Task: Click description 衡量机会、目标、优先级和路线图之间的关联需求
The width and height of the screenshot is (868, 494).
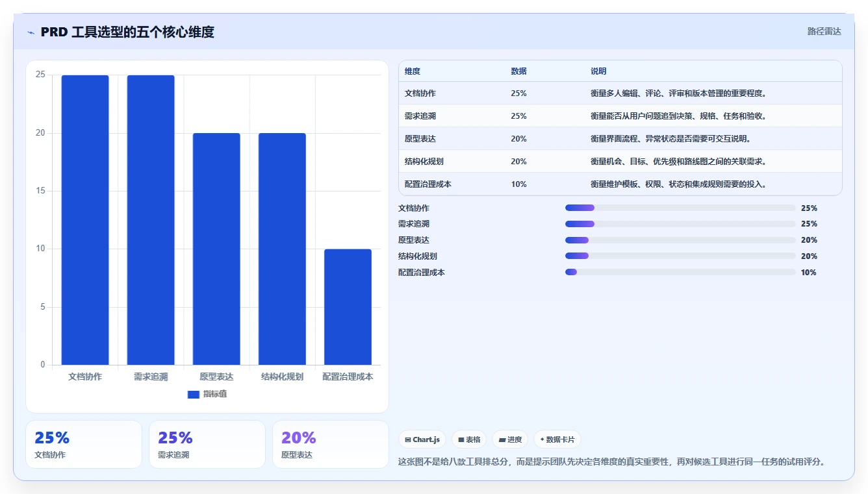Action: [x=678, y=162]
